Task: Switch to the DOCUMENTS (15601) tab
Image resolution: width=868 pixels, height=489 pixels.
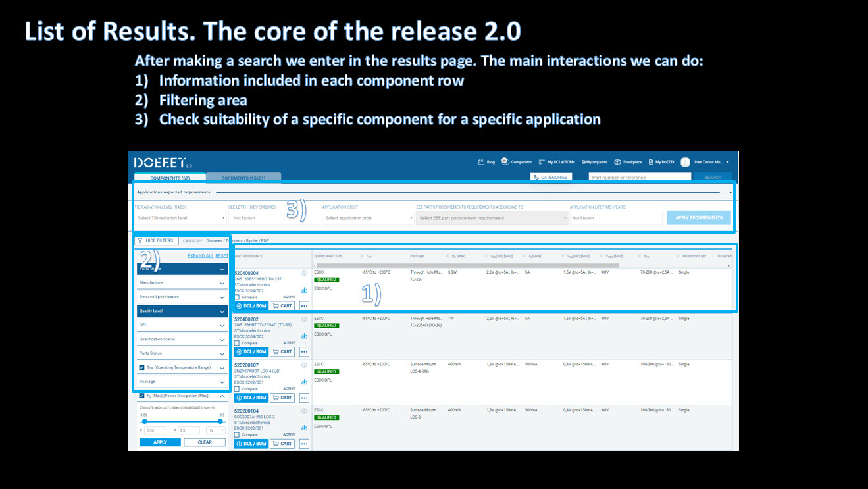Action: pyautogui.click(x=243, y=178)
